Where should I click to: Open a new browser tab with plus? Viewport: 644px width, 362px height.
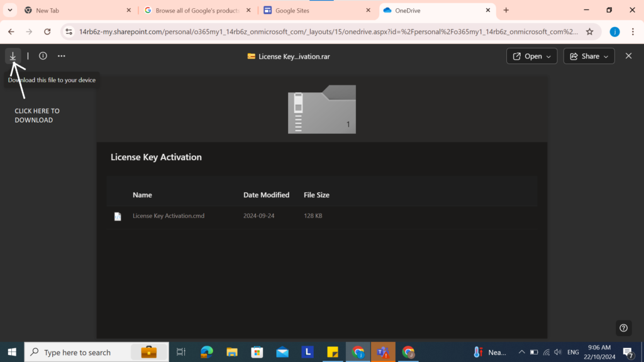click(x=506, y=10)
